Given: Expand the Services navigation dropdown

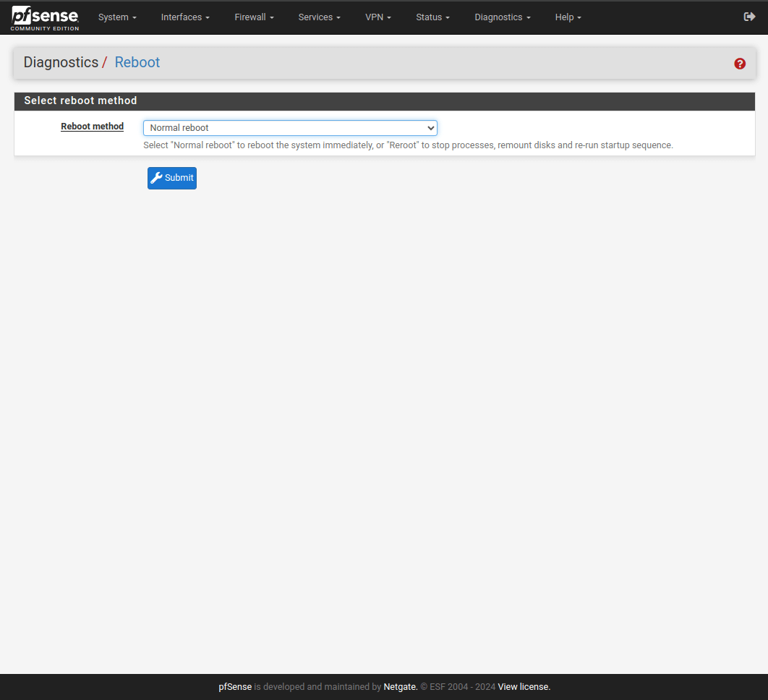Looking at the screenshot, I should (x=319, y=17).
